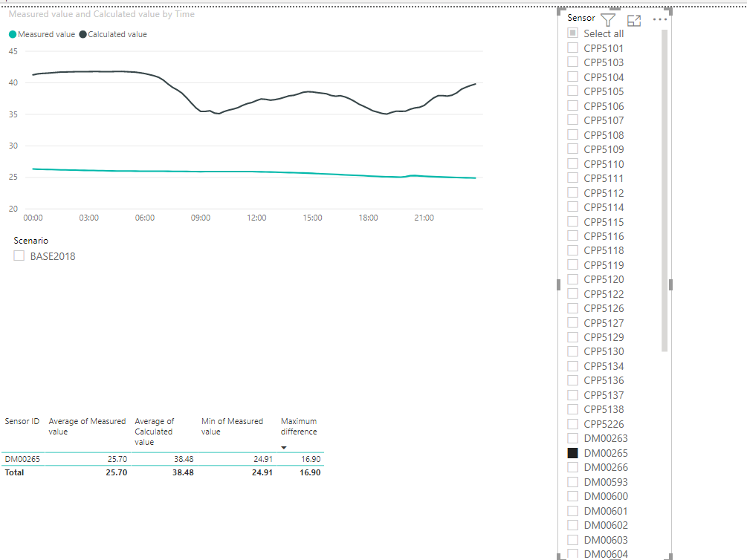
Task: Check the CPP5107 sensor checkbox
Action: click(x=572, y=120)
